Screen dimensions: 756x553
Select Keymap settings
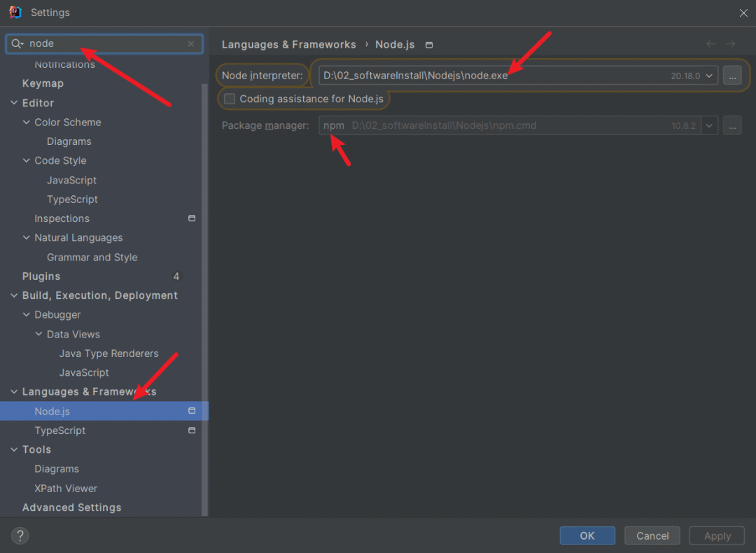[x=43, y=83]
